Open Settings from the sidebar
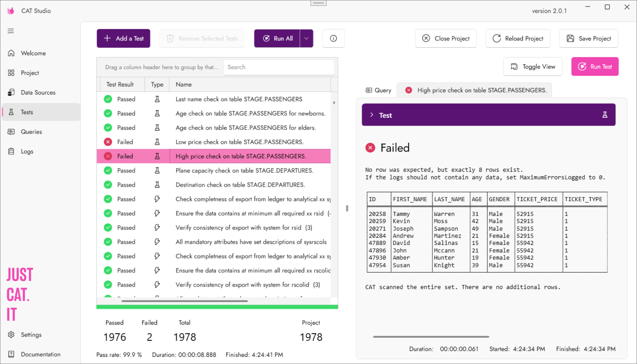The image size is (637, 364). (x=31, y=335)
